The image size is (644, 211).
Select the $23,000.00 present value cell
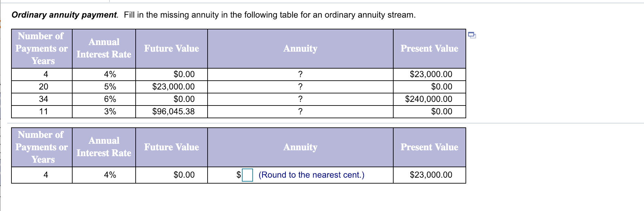tap(431, 74)
